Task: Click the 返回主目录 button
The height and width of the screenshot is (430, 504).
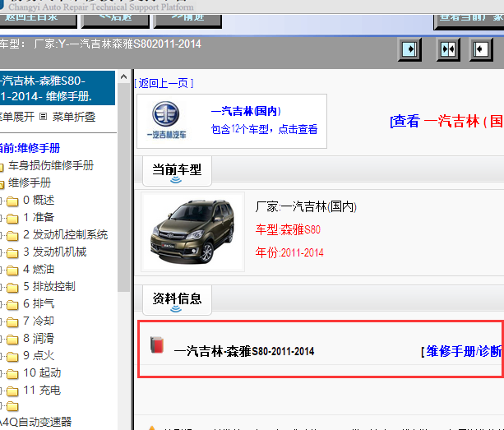Action: click(x=39, y=21)
